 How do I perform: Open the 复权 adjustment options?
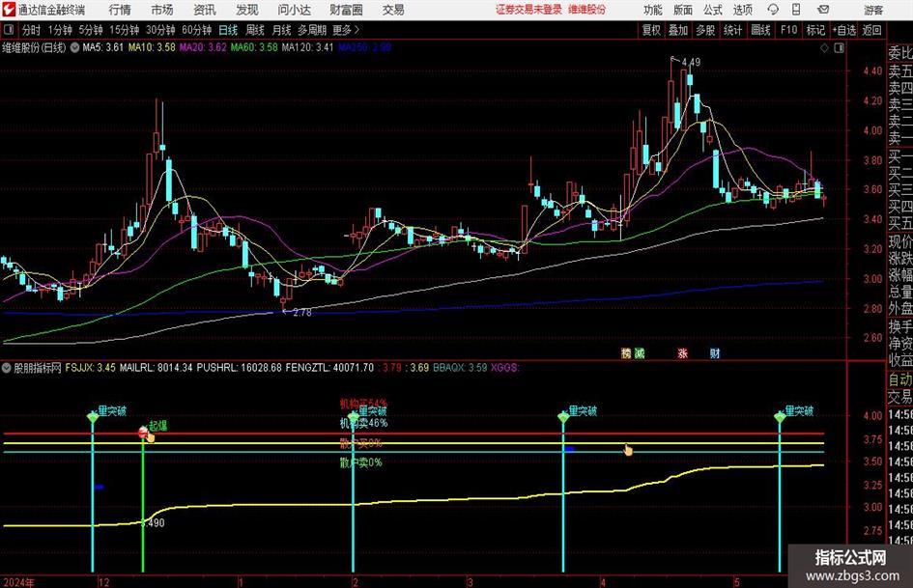point(651,30)
